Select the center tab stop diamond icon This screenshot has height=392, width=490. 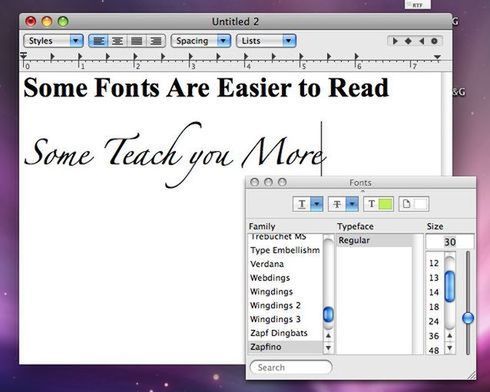[408, 41]
